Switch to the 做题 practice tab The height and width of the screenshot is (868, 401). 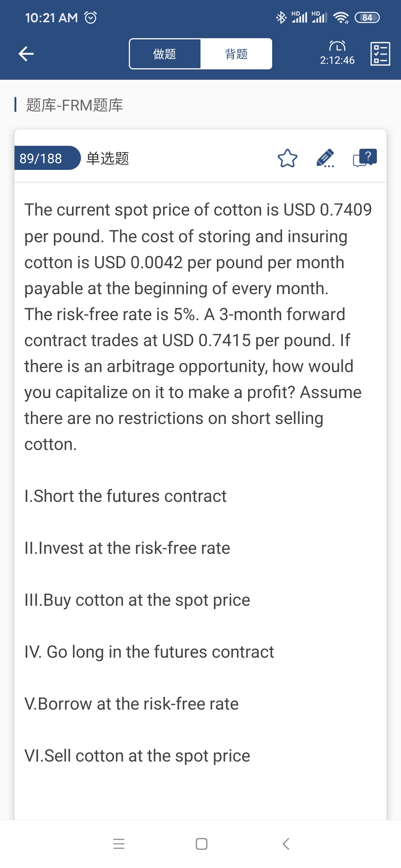(x=164, y=54)
